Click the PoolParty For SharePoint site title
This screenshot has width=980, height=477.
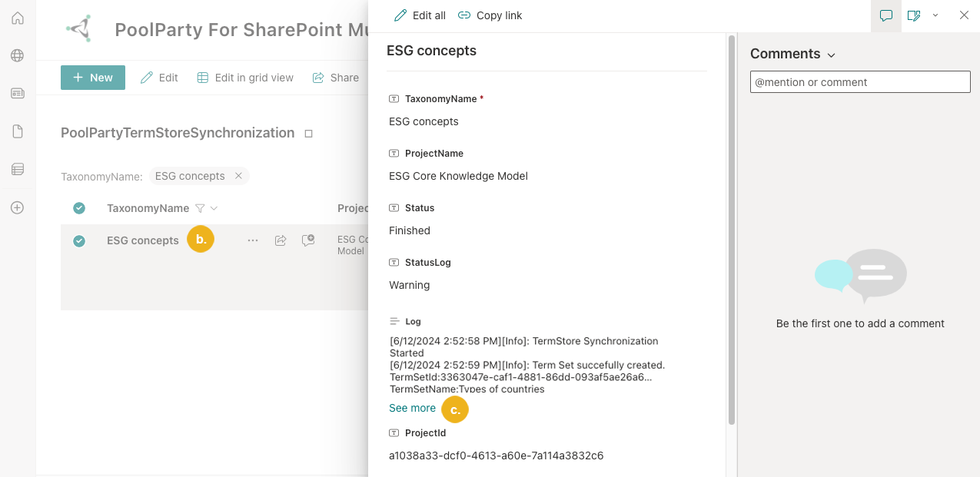point(241,30)
